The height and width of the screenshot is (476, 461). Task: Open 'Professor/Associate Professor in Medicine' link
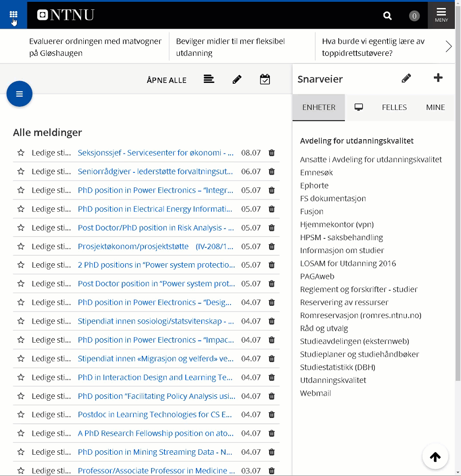click(156, 471)
